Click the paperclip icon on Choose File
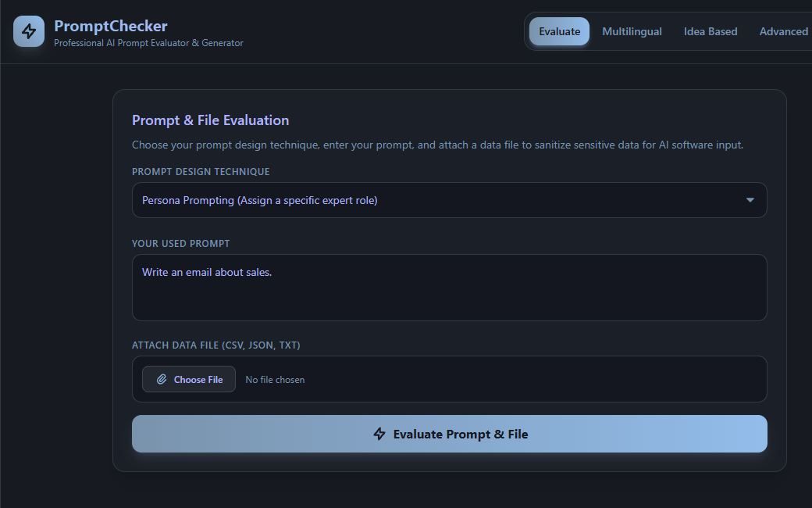The width and height of the screenshot is (812, 508). pyautogui.click(x=162, y=380)
